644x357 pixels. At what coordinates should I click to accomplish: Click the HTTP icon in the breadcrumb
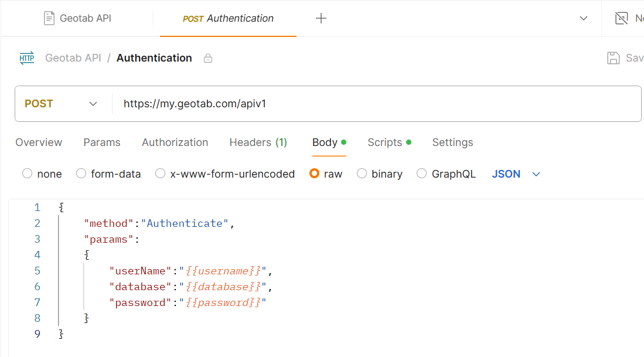tap(27, 57)
